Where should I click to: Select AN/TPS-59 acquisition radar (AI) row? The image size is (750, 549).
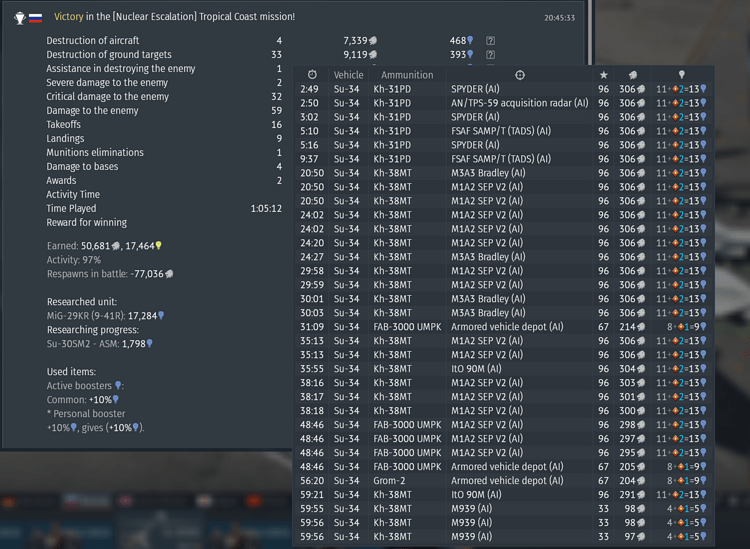pyautogui.click(x=503, y=103)
